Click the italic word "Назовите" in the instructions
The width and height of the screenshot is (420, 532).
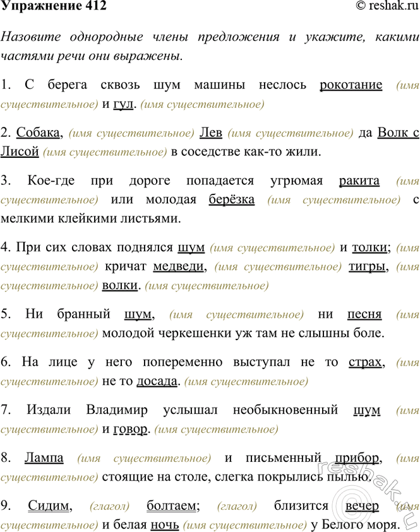coord(31,37)
